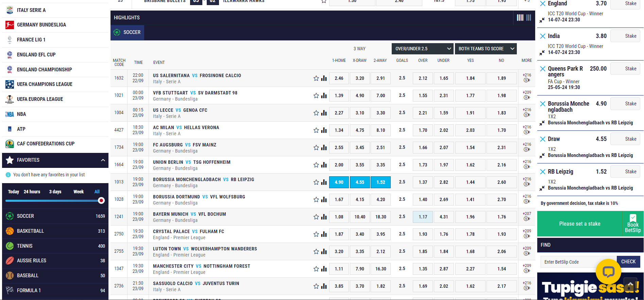Remove Queens Park Rangers from betslip

(x=543, y=69)
